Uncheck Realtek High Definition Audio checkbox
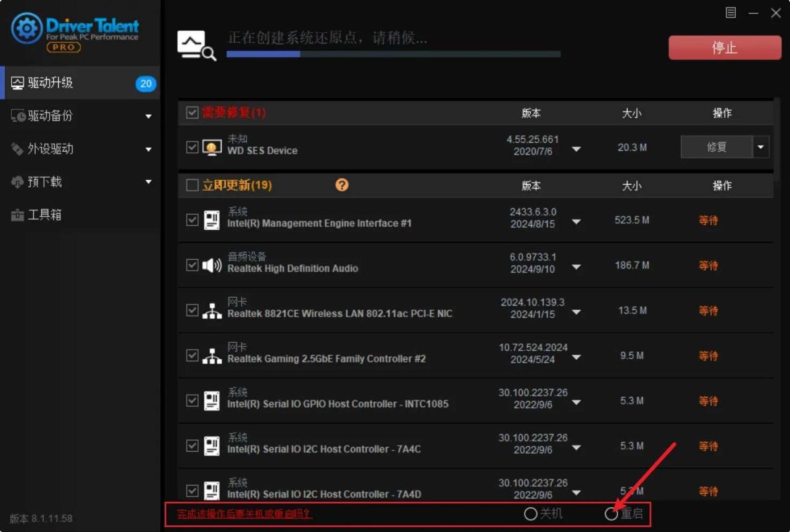The image size is (790, 532). [x=192, y=265]
